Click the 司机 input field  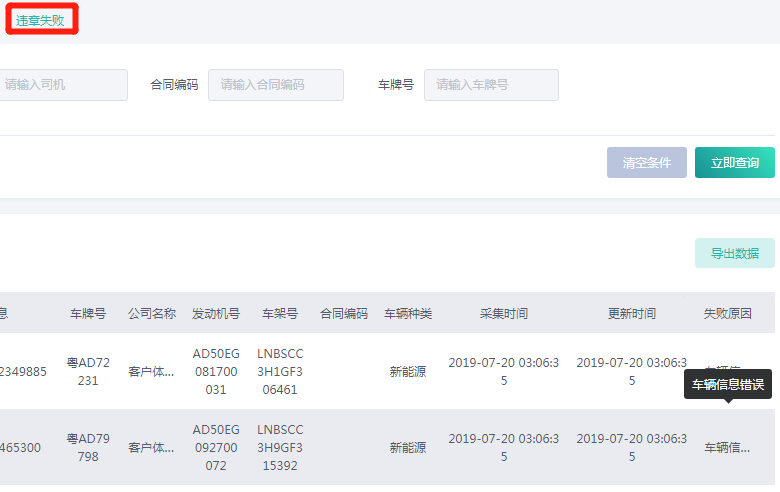62,85
